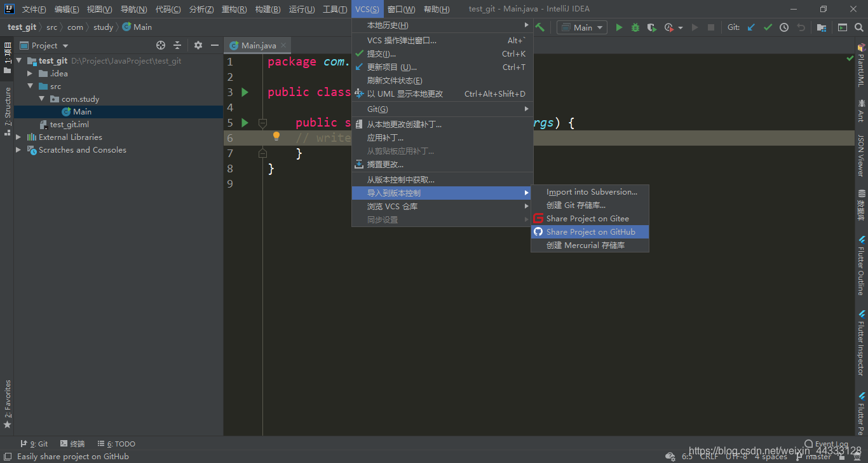Toggle the 9: Git tool window
Screen dimensions: 868x463
click(x=34, y=444)
